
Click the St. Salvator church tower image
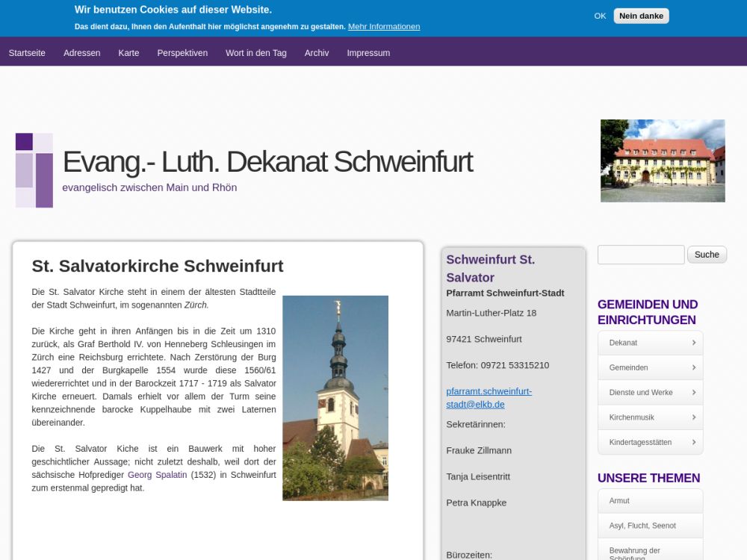point(335,398)
